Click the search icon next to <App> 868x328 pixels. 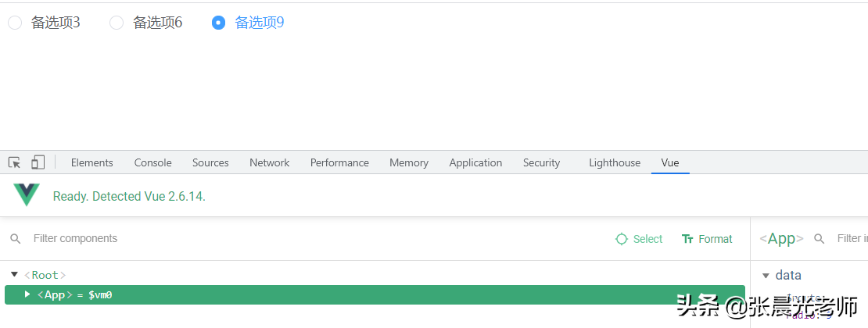click(x=820, y=239)
